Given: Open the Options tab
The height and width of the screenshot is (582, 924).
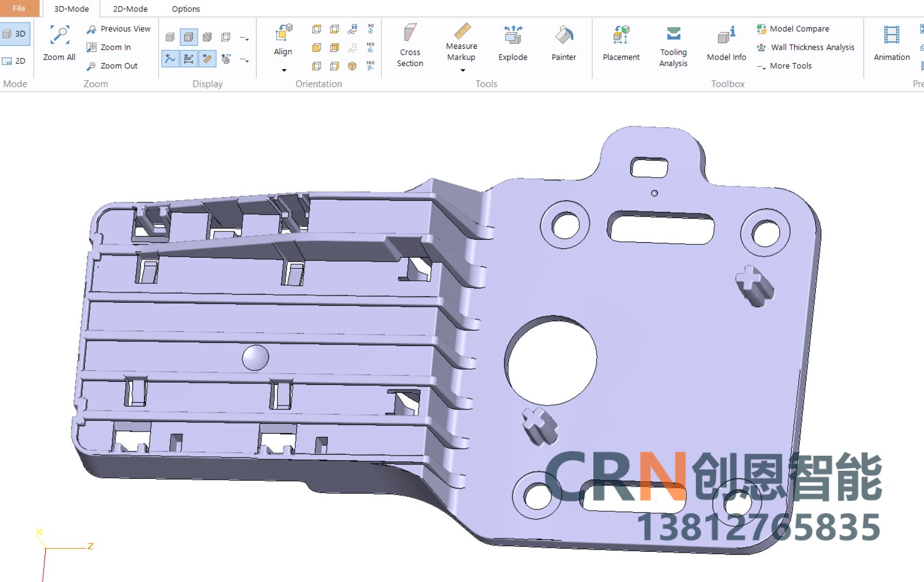Looking at the screenshot, I should coord(186,9).
